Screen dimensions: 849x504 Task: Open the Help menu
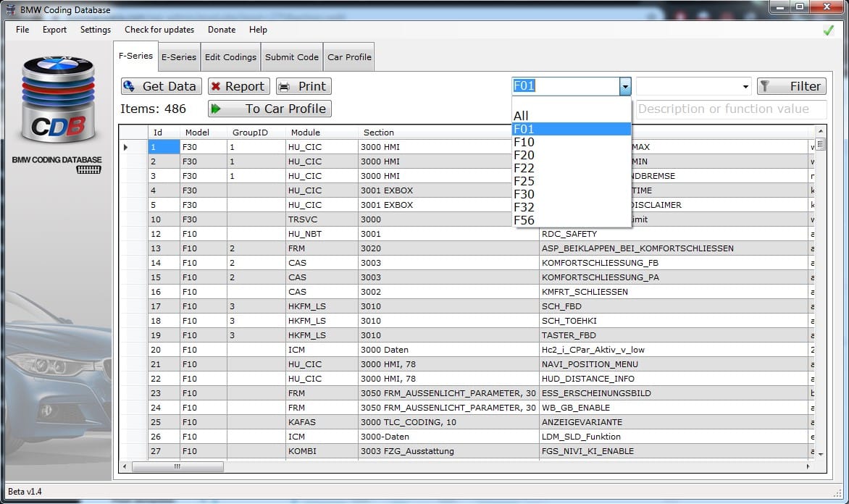pyautogui.click(x=258, y=30)
